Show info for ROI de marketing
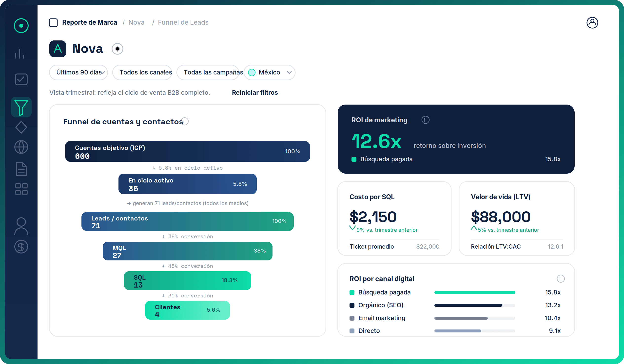Viewport: 624px width, 364px height. 425,120
